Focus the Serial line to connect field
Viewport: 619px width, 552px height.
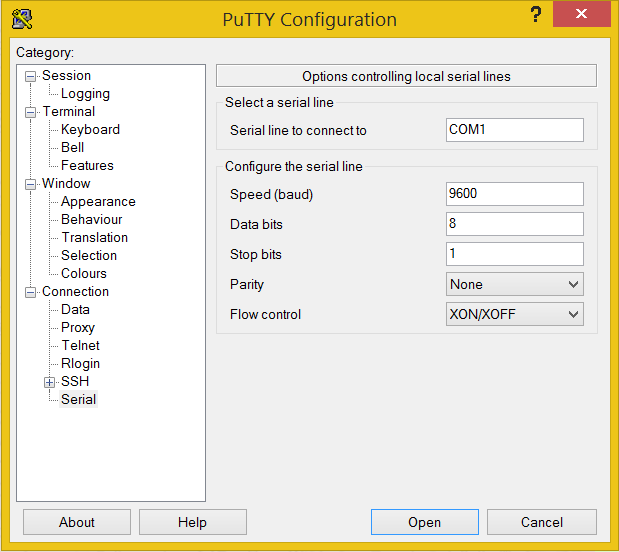tap(514, 130)
